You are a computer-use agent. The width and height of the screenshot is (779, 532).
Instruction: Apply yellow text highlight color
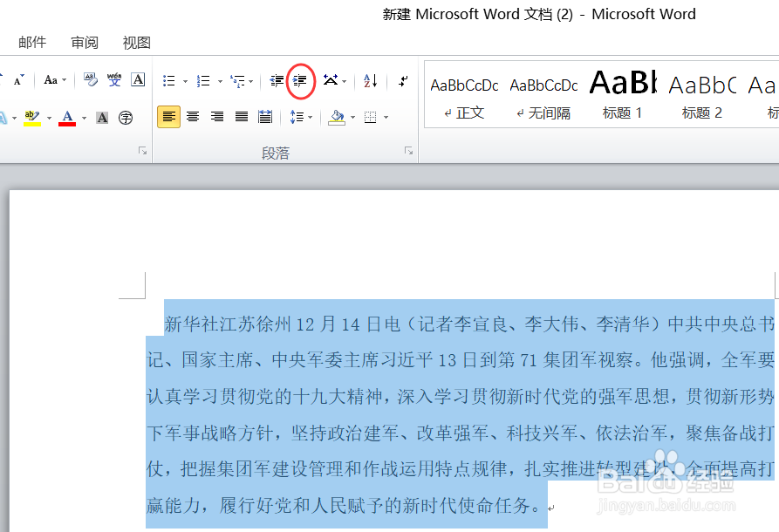pyautogui.click(x=31, y=116)
